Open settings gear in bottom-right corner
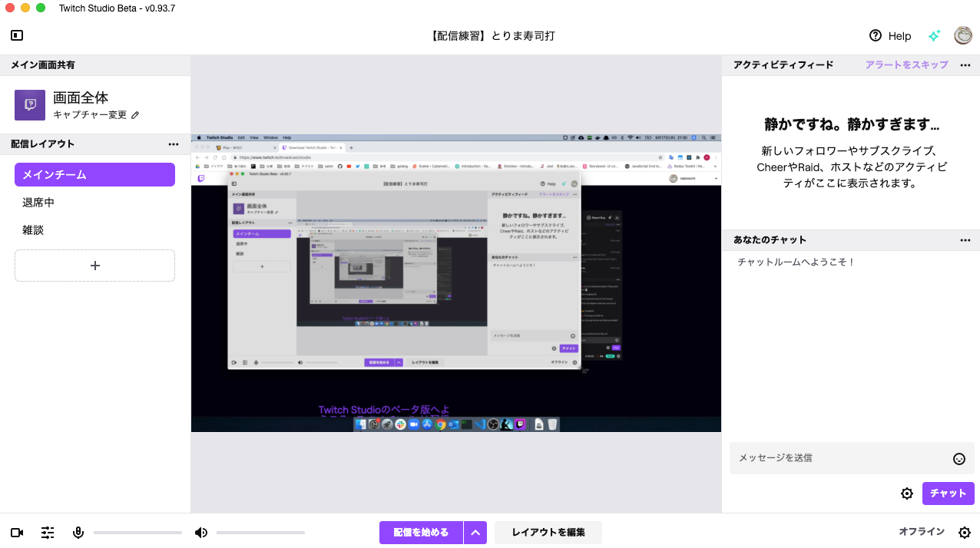Image resolution: width=980 pixels, height=548 pixels. click(x=965, y=533)
